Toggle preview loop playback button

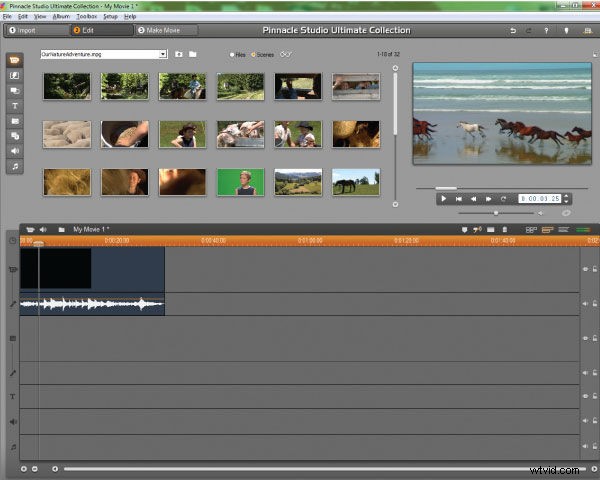click(x=503, y=199)
